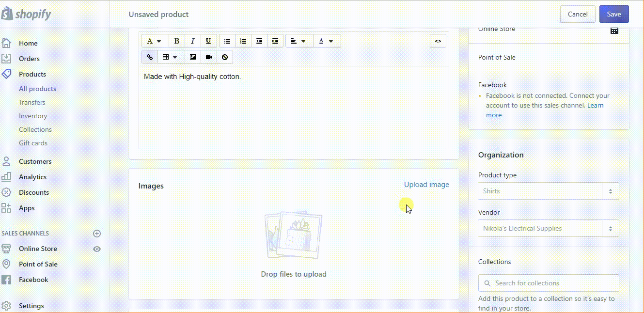This screenshot has width=644, height=313.
Task: Click the Analytics chart icon
Action: click(6, 177)
